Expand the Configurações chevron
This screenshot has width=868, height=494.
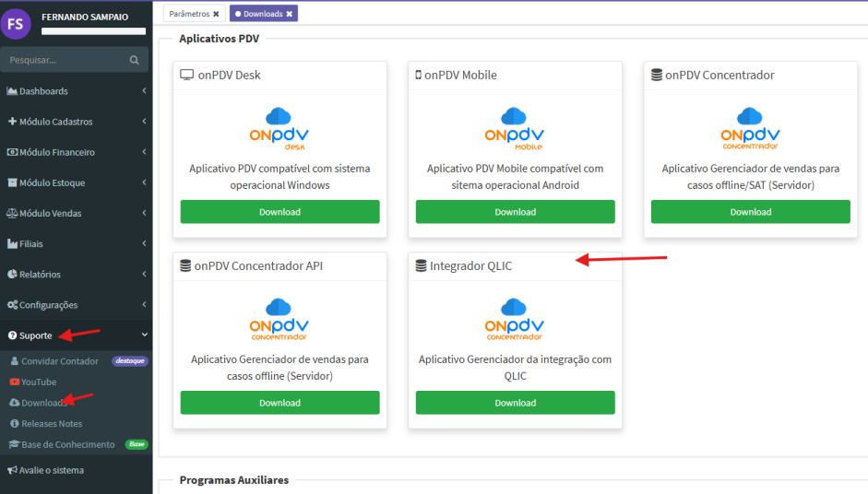(144, 304)
